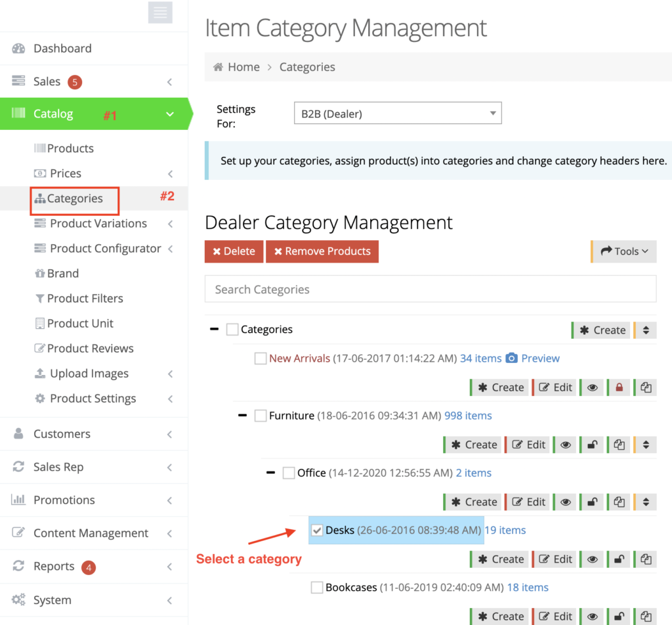Click the sort arrows icon beside Categories Create

pos(646,330)
